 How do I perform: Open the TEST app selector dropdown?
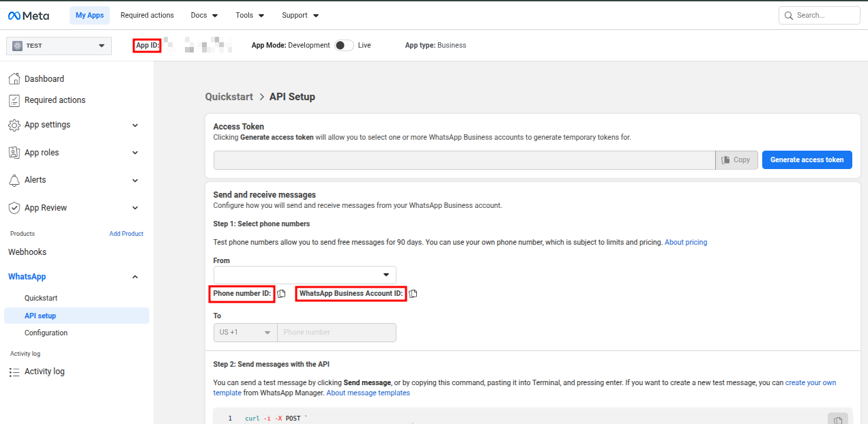(59, 46)
